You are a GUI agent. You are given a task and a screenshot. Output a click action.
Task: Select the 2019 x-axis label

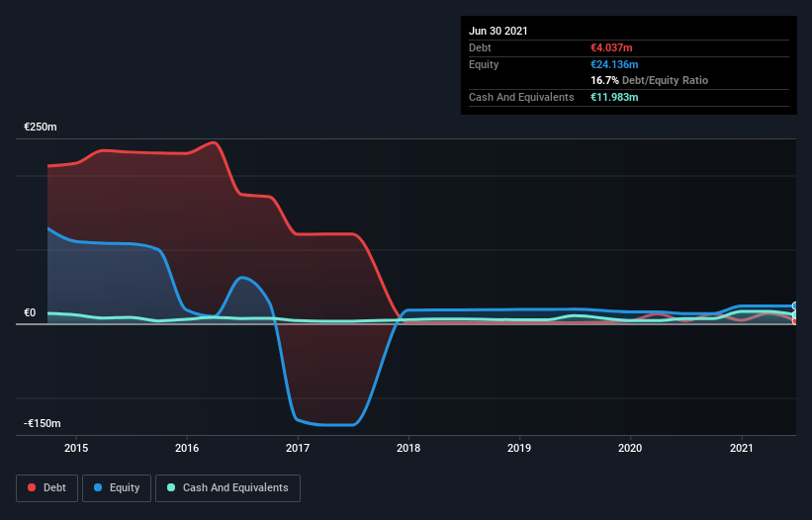pyautogui.click(x=519, y=448)
